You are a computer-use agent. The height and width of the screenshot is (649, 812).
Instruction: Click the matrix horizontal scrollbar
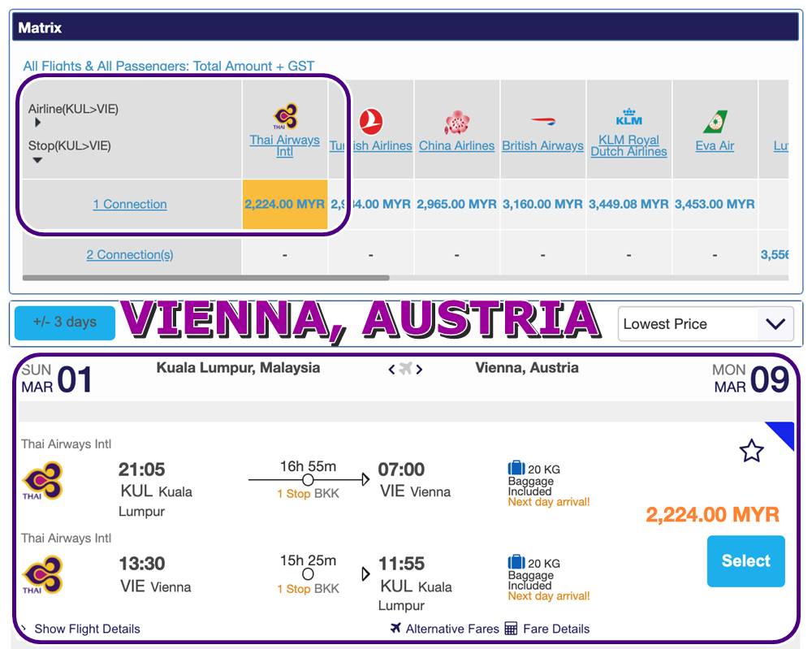click(x=205, y=278)
